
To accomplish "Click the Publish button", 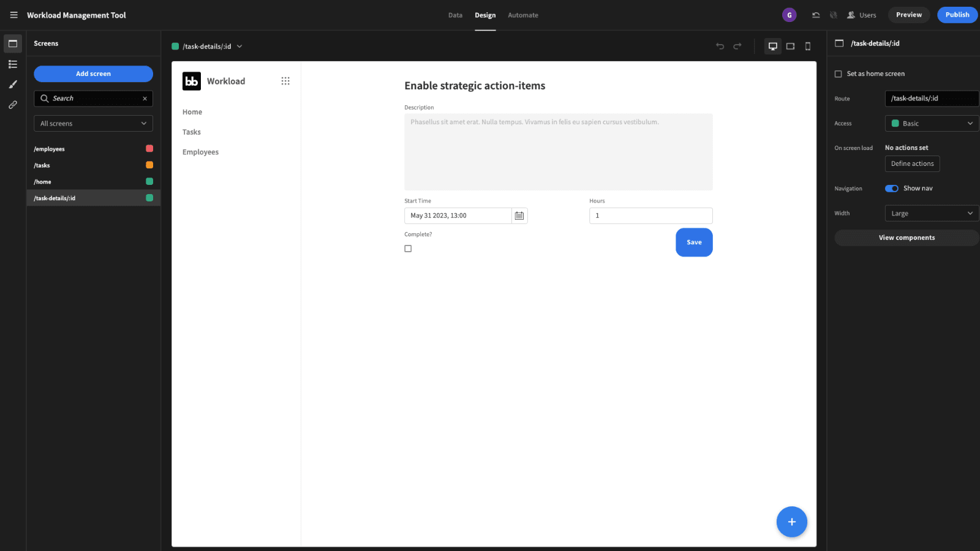I will click(957, 15).
